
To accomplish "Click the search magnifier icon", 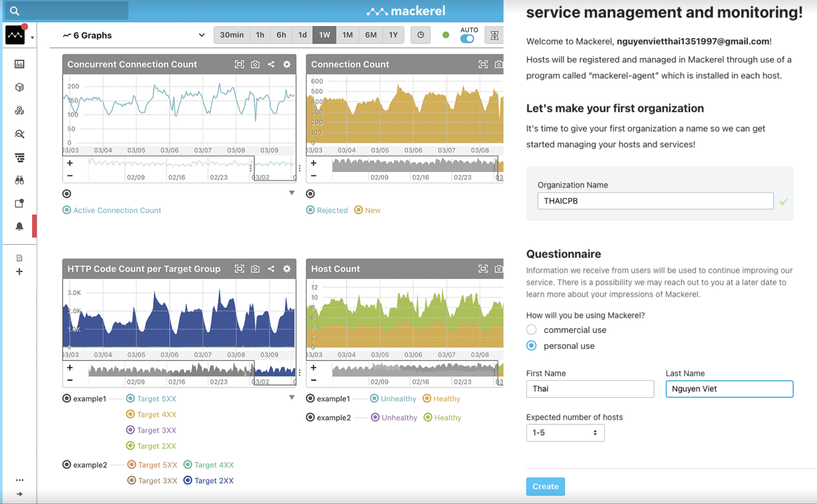I will click(14, 11).
